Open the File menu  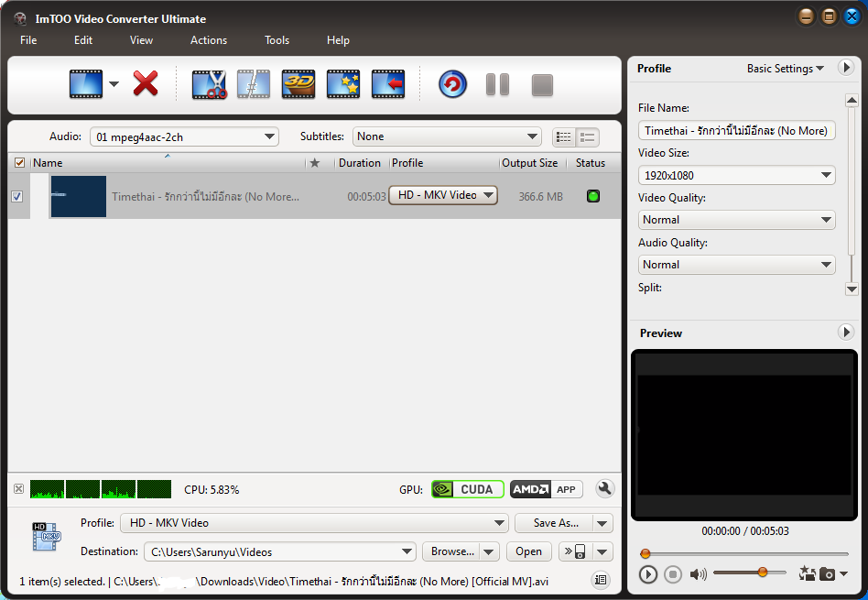(28, 40)
